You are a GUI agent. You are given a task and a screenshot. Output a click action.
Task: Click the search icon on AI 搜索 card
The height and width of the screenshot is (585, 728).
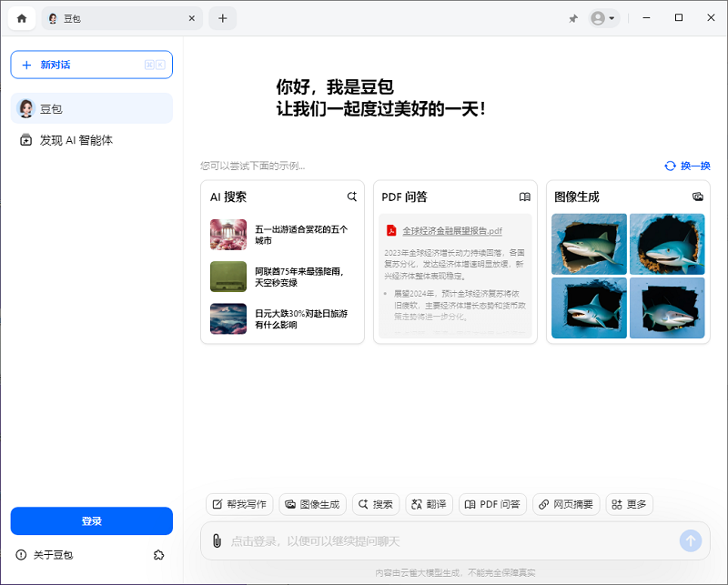352,196
